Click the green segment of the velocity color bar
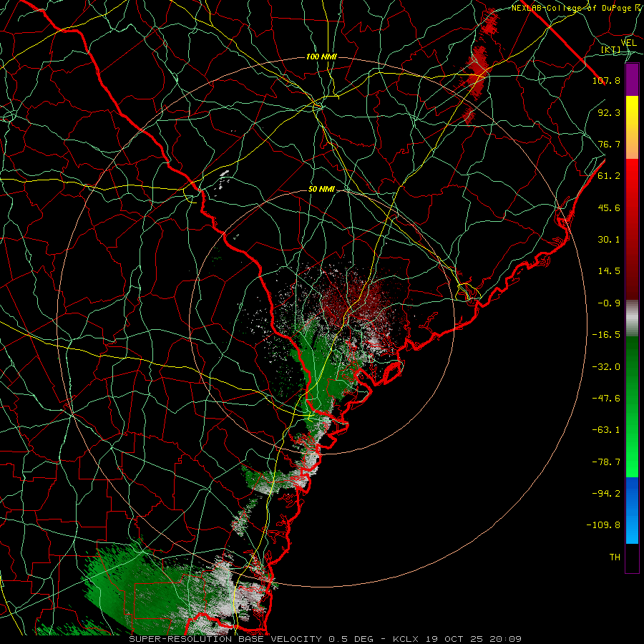Viewport: 644px width, 644px height. (x=632, y=406)
